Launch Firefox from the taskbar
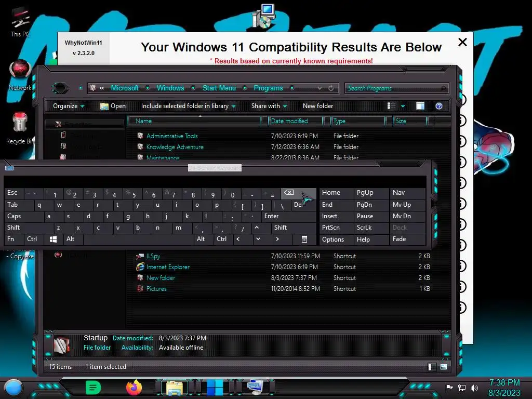The height and width of the screenshot is (399, 532). 134,388
